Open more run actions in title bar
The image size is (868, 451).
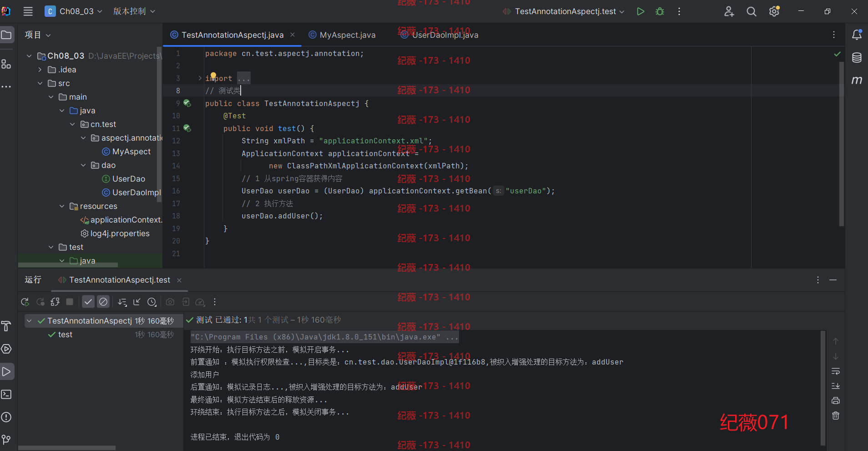coord(679,11)
